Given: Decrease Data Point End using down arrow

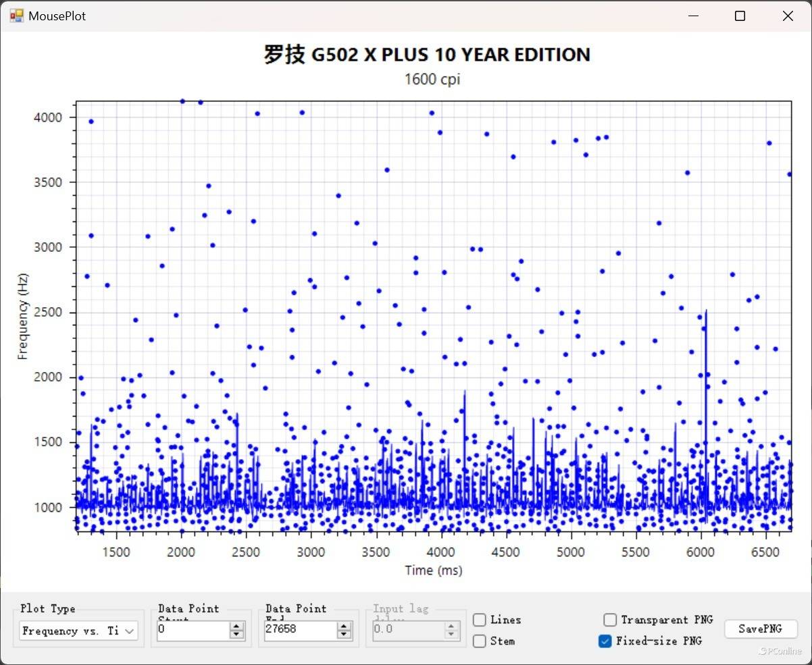Looking at the screenshot, I should (345, 635).
